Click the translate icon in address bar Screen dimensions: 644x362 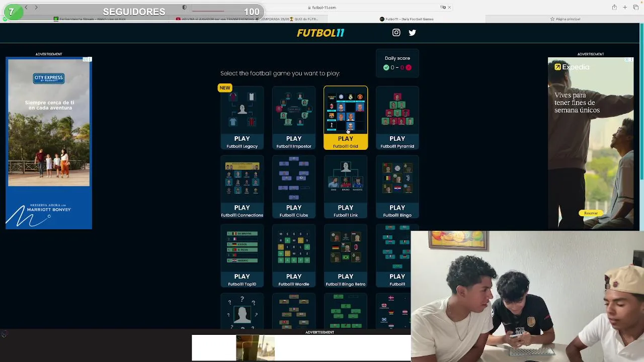tap(443, 8)
